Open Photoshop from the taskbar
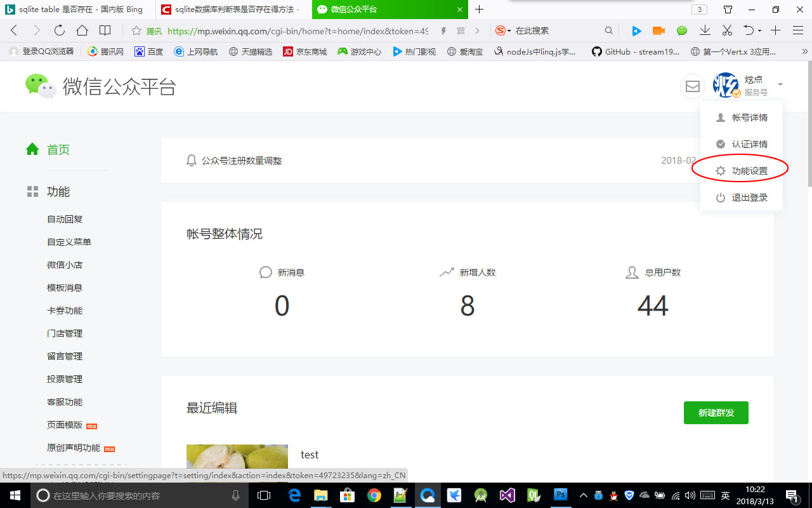Viewport: 812px width, 508px height. [x=561, y=495]
